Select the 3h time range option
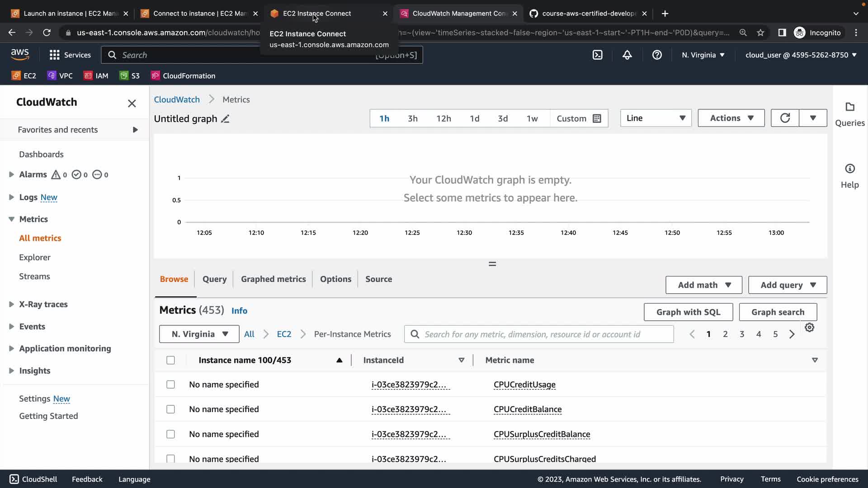 coord(412,118)
